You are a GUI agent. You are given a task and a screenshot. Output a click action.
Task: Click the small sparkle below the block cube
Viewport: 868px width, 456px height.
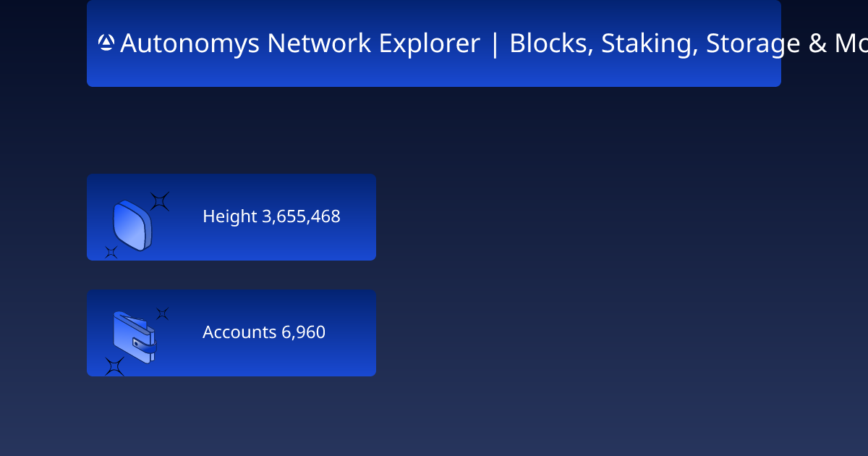tap(111, 252)
